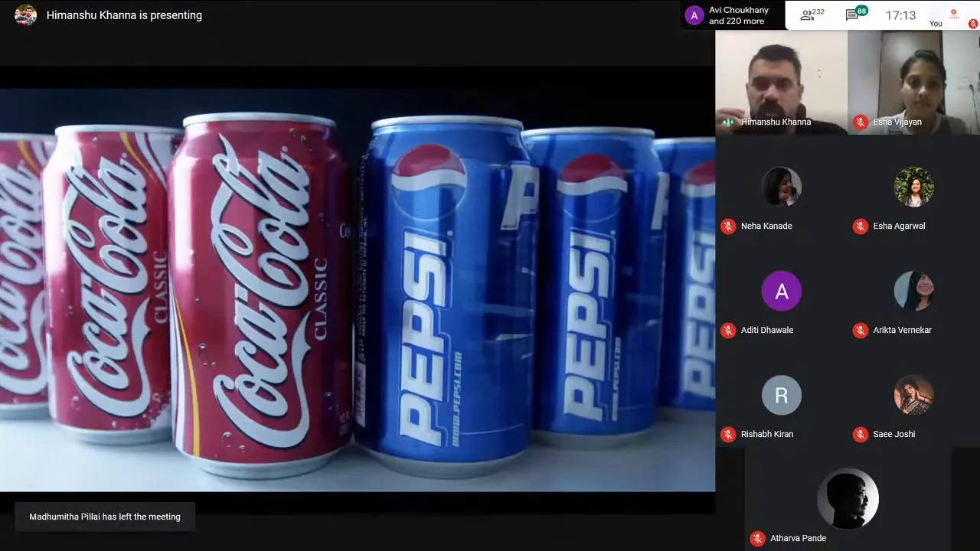This screenshot has height=551, width=980.
Task: Click Arikta Vernekar's muted microphone icon
Action: [x=861, y=330]
